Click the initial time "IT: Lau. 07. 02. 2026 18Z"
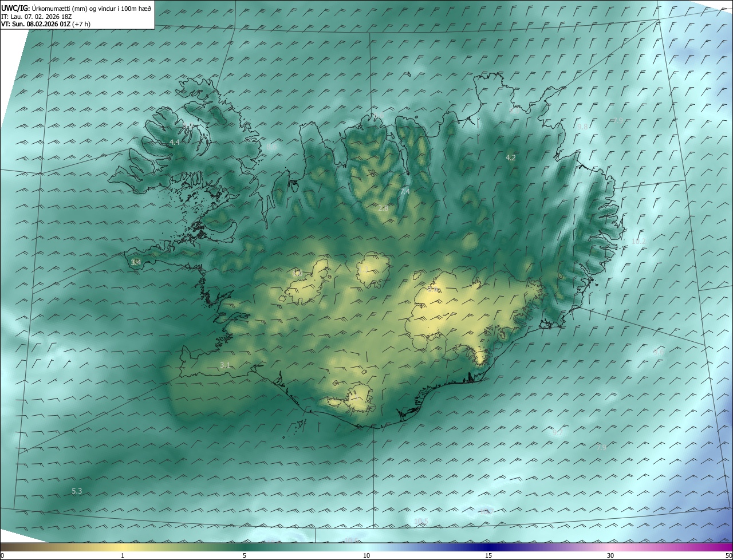This screenshot has width=733, height=560. click(37, 16)
